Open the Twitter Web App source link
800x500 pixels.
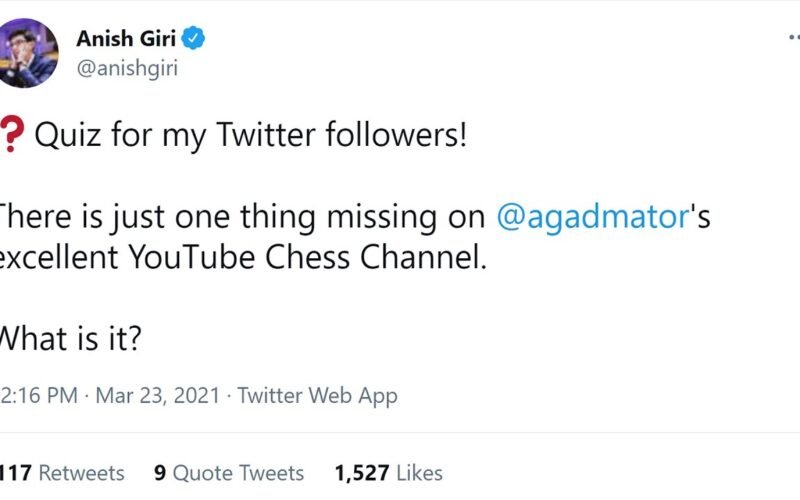coord(318,395)
